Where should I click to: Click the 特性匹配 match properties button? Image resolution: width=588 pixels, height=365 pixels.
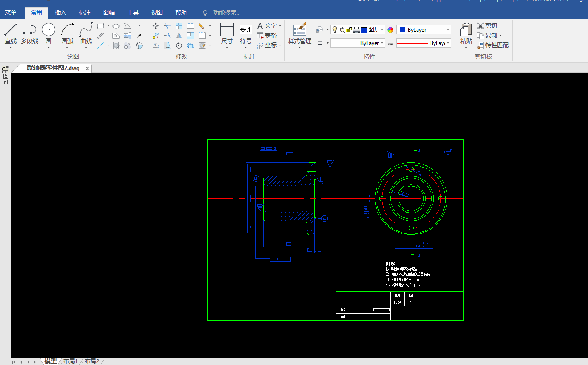[x=493, y=45]
